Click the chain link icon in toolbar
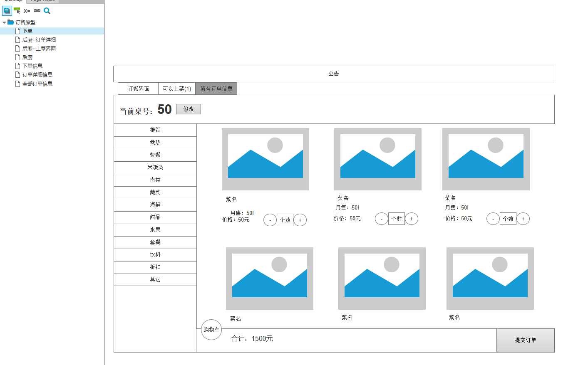The width and height of the screenshot is (588, 365). pos(37,11)
